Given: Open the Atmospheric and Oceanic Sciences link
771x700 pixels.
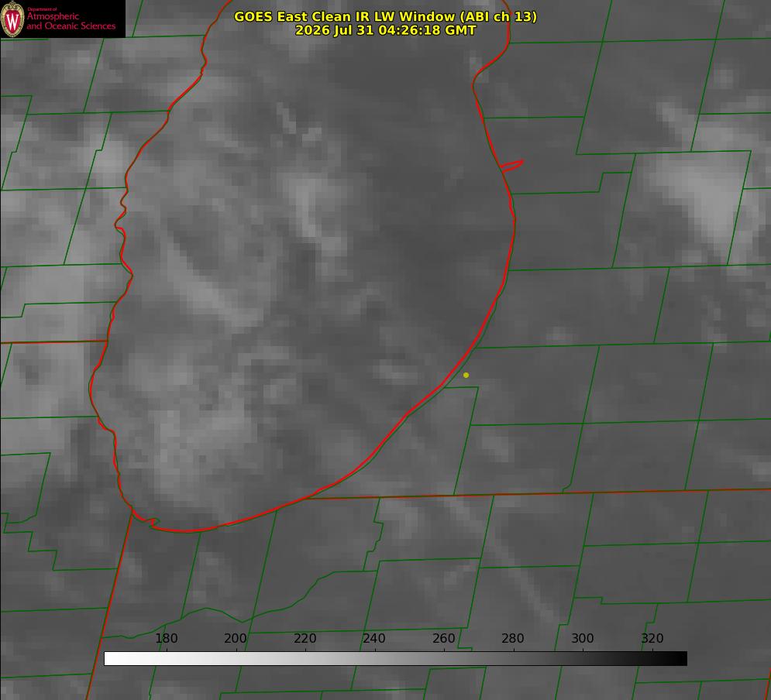Looking at the screenshot, I should pyautogui.click(x=71, y=21).
